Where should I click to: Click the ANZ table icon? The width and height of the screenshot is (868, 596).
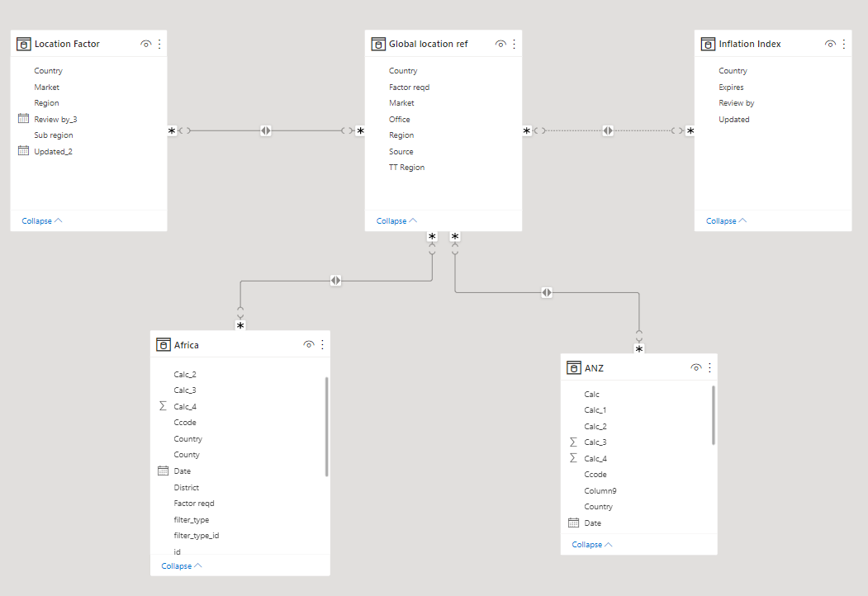point(574,368)
